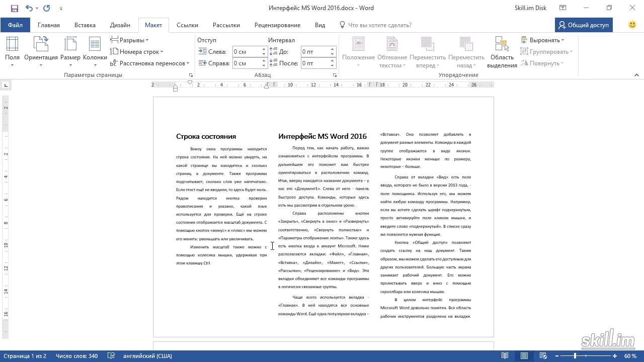Screen dimensions: 644x362
Task: Open the Область выделения selection pane
Action: tap(502, 52)
